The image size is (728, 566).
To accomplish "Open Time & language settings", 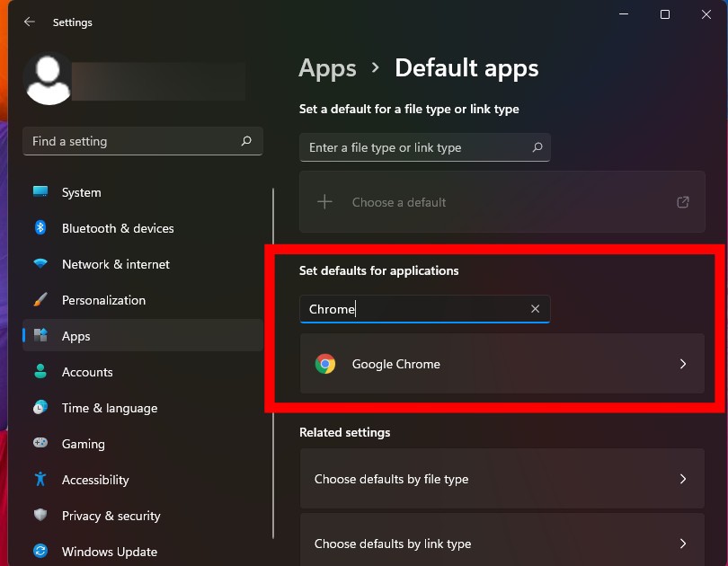I will (143, 408).
